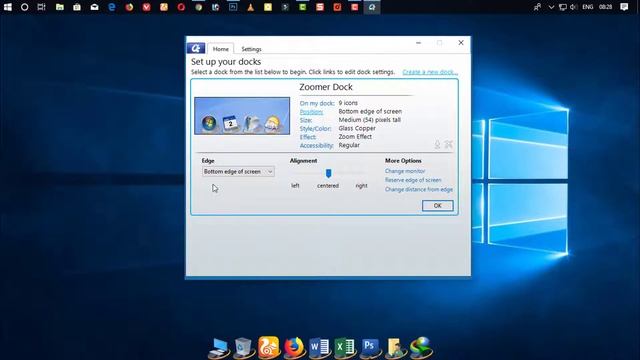Viewport: 640px width, 360px height.
Task: Open the People icon in system tray
Action: point(537,7)
